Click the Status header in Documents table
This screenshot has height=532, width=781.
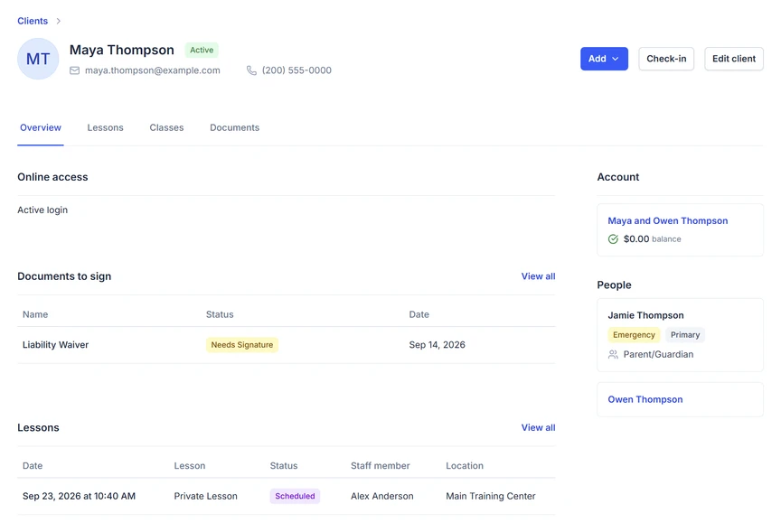tap(220, 314)
